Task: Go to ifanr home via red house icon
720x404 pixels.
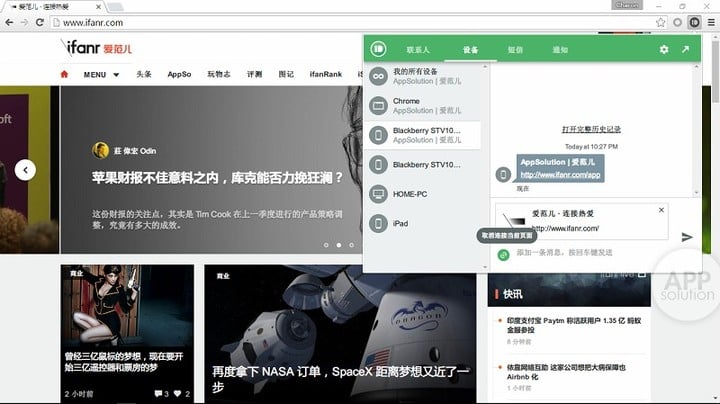Action: (x=64, y=74)
